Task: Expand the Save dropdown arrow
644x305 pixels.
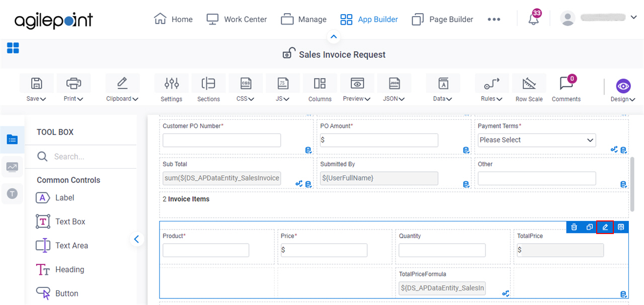Action: point(43,99)
